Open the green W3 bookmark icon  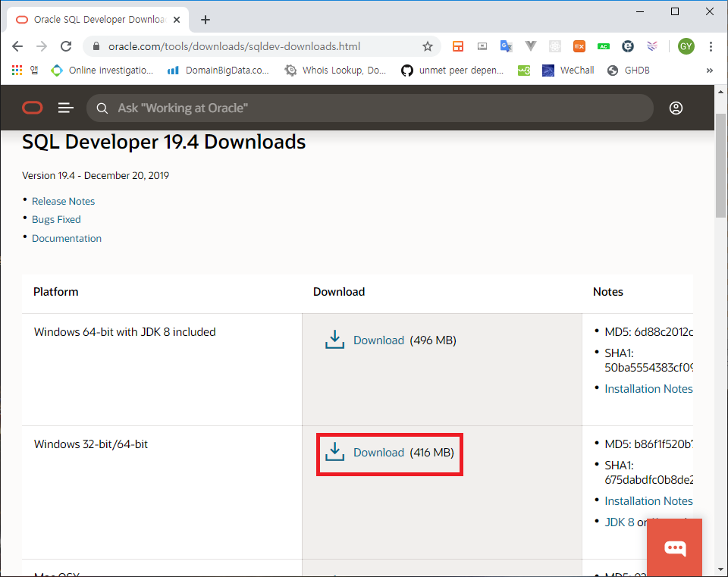point(524,71)
